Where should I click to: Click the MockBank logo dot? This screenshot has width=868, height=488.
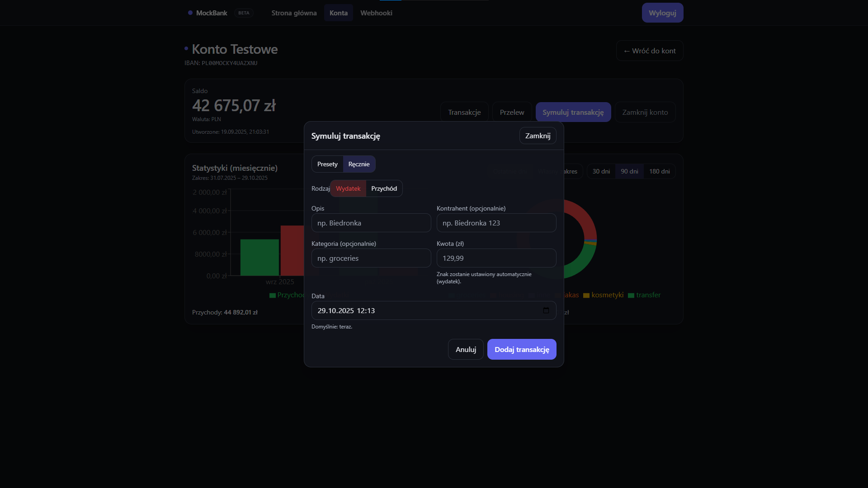pyautogui.click(x=190, y=13)
